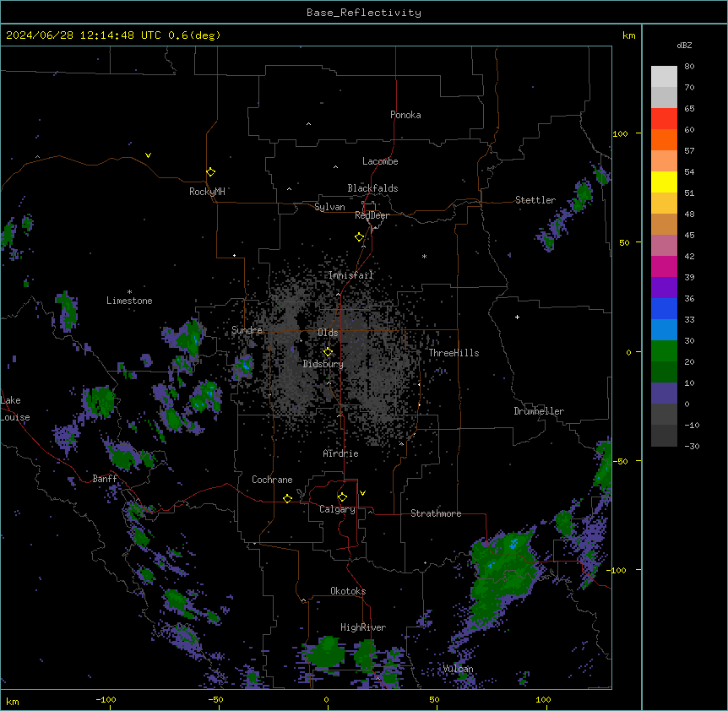
Task: Click the yellow V marker northeast of Calgary
Action: point(362,493)
